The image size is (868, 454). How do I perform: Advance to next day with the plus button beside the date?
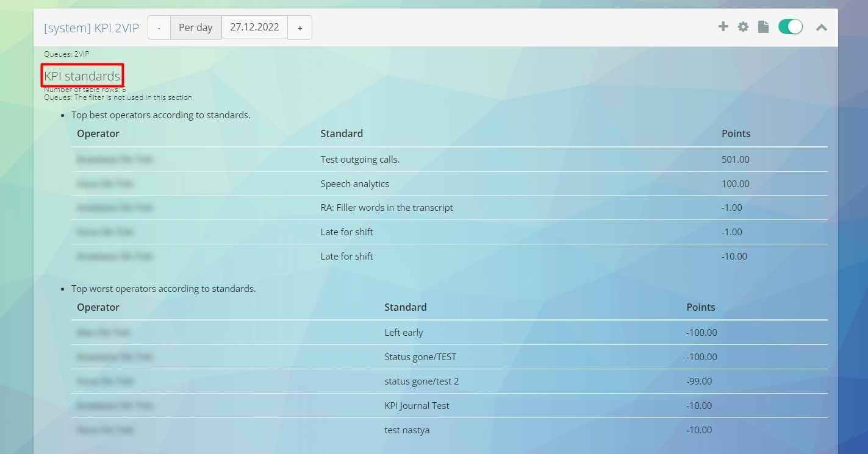coord(299,28)
